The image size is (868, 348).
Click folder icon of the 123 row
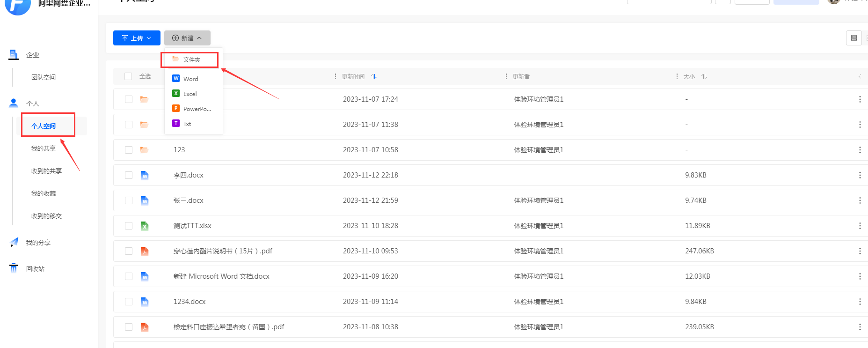click(144, 150)
